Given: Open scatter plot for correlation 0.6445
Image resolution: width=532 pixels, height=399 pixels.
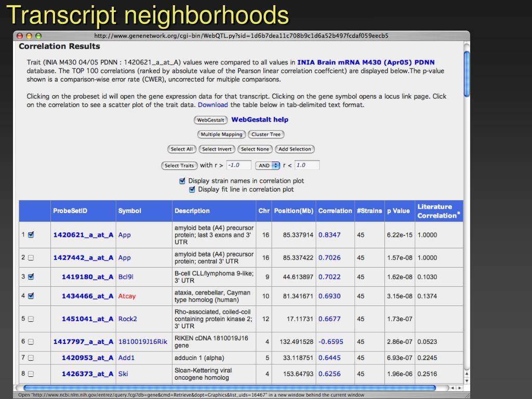Looking at the screenshot, I should [329, 357].
